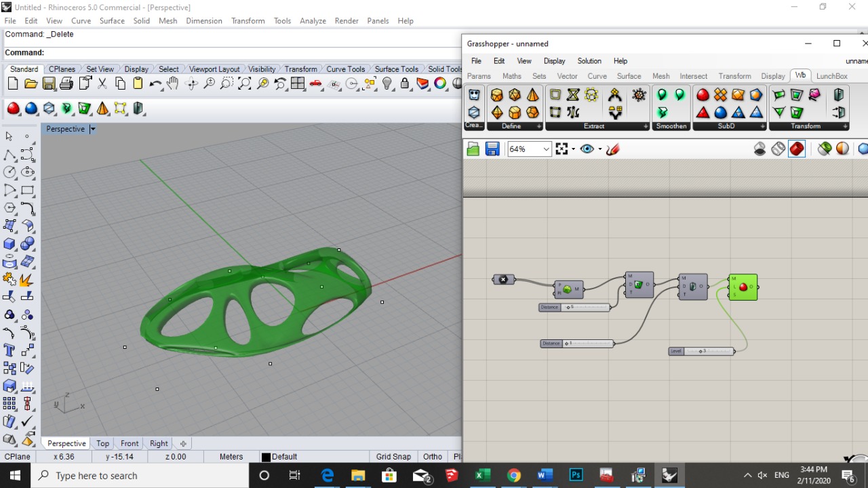Click the Meters units button in status bar

click(231, 457)
